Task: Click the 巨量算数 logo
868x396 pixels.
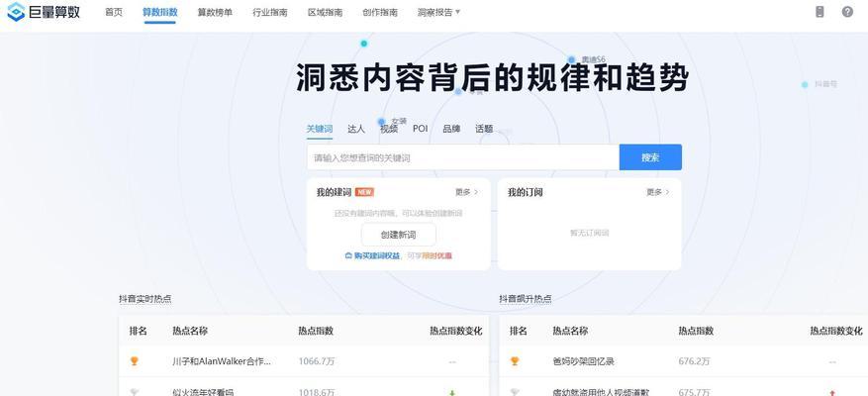Action: 44,12
